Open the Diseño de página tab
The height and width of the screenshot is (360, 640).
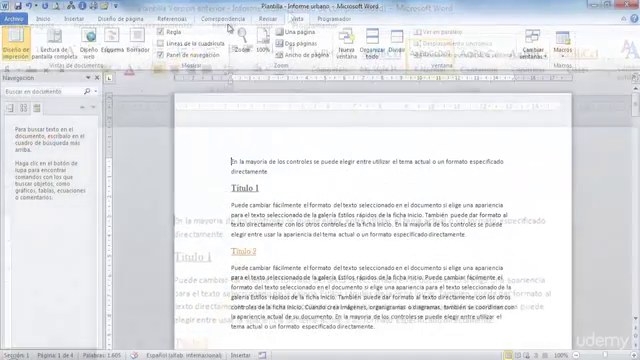point(120,19)
